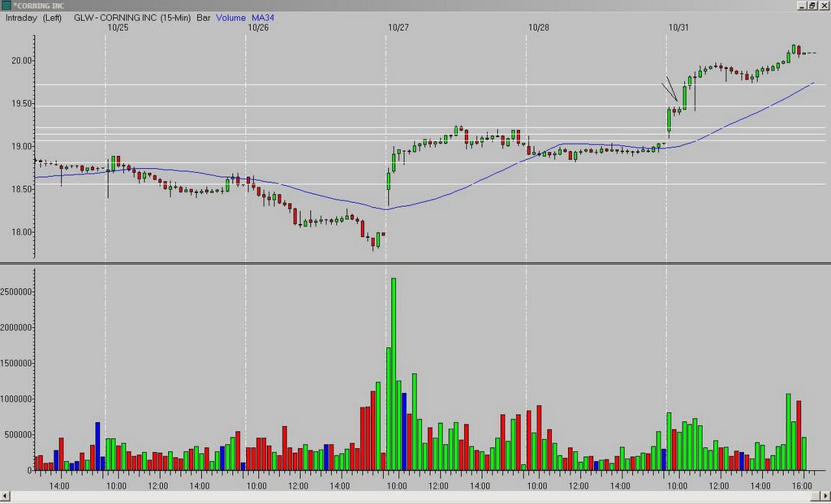Screen dimensions: 831x504
Task: Restore down the CORNING INC chart window
Action: click(x=812, y=6)
